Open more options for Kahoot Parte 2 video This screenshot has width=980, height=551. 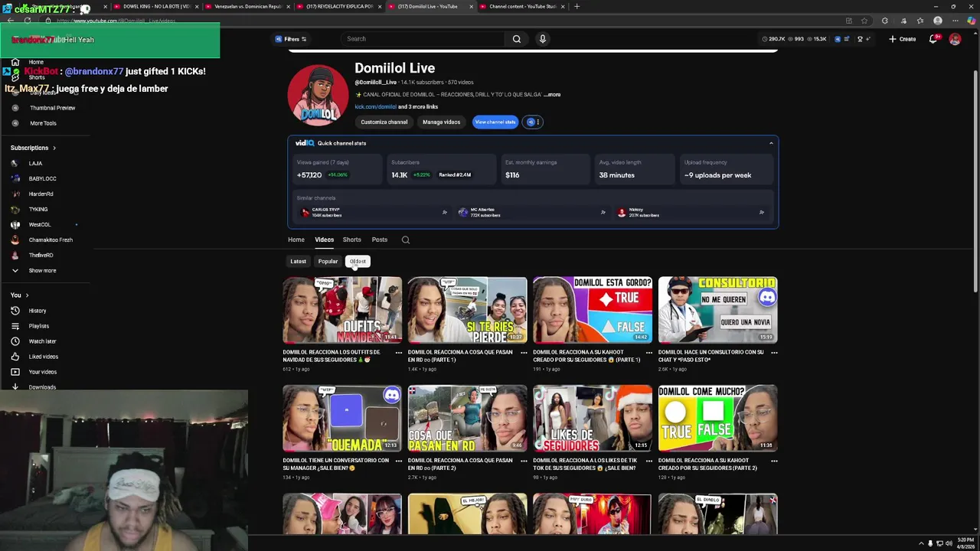click(x=774, y=461)
